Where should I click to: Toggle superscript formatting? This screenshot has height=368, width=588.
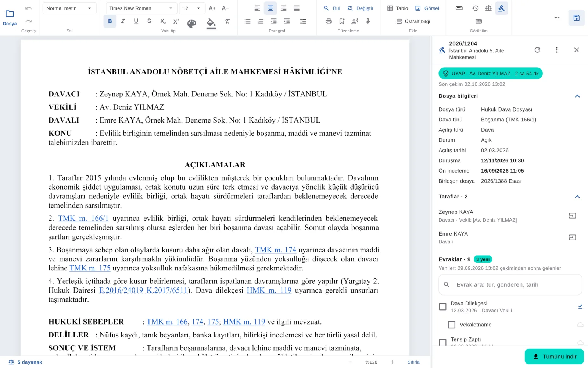[x=176, y=21]
